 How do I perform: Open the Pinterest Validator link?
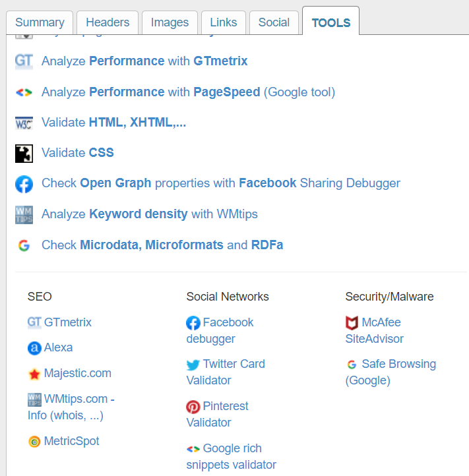(x=218, y=414)
